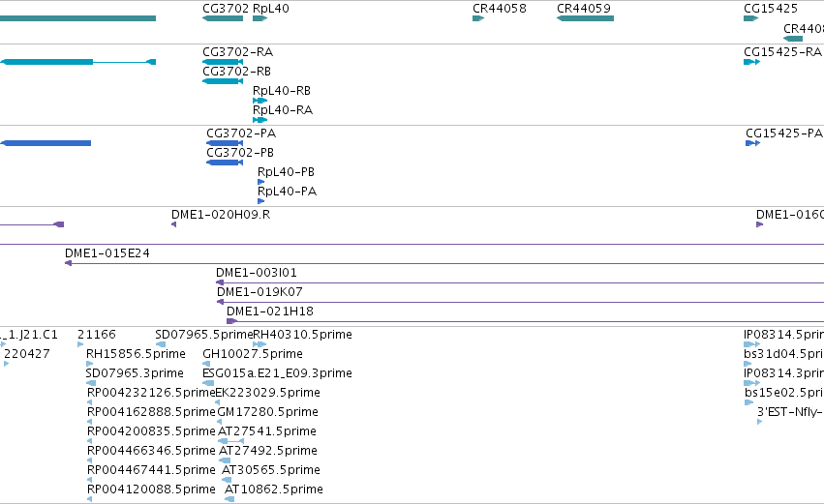Open the RH15856.5prime EST label

point(136,354)
